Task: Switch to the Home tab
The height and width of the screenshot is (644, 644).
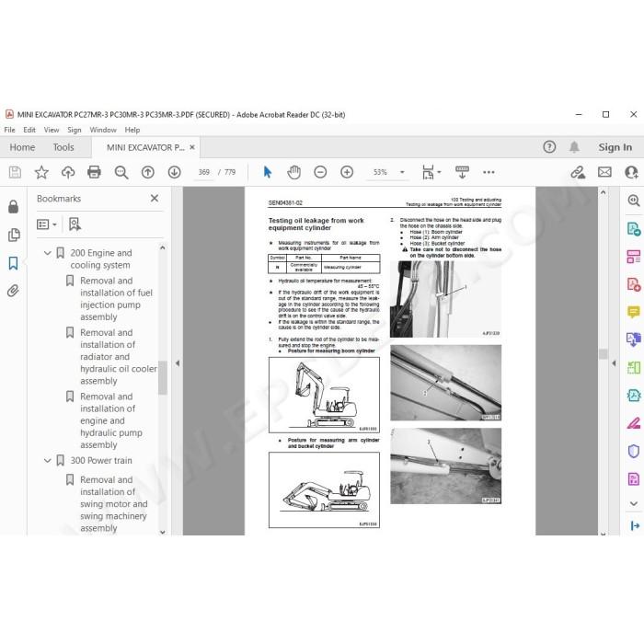Action: (22, 147)
